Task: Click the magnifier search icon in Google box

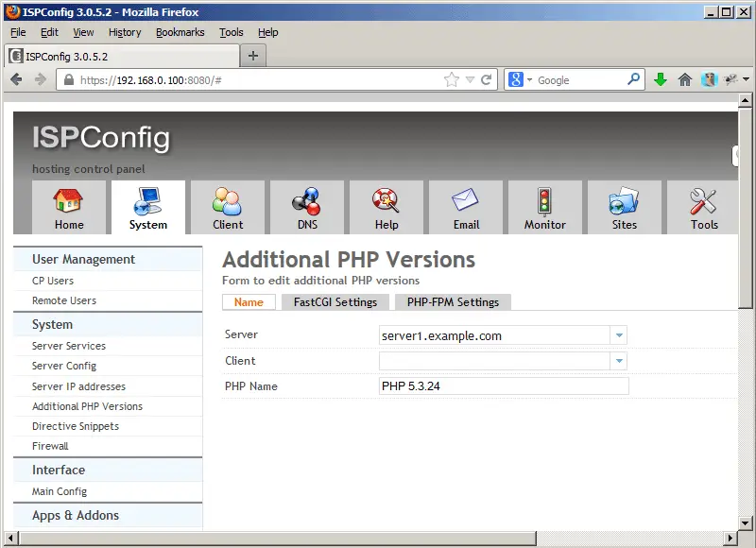Action: click(633, 79)
